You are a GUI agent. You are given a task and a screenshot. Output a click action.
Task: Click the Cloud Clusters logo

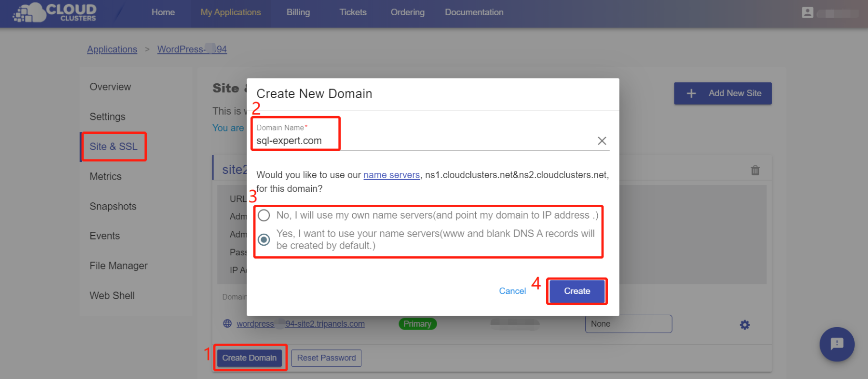point(55,12)
